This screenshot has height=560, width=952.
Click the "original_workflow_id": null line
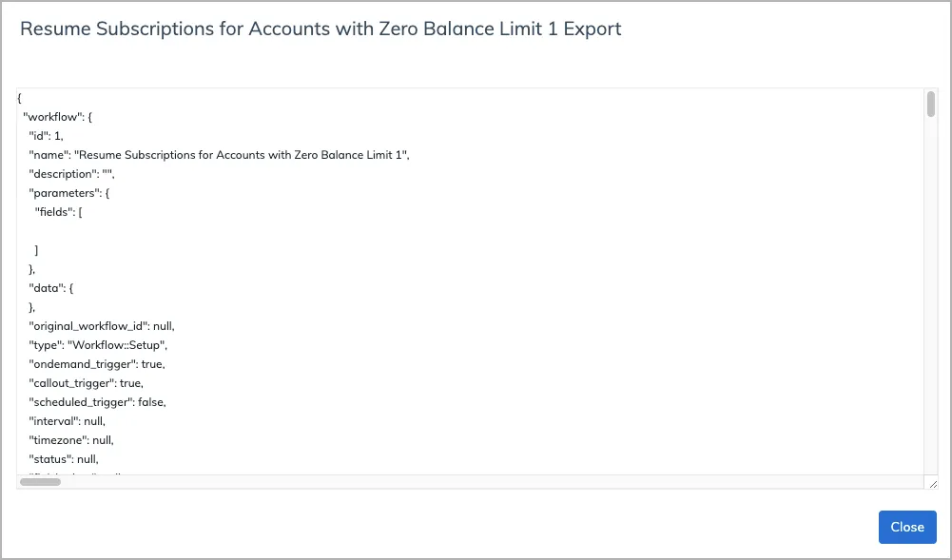(102, 326)
